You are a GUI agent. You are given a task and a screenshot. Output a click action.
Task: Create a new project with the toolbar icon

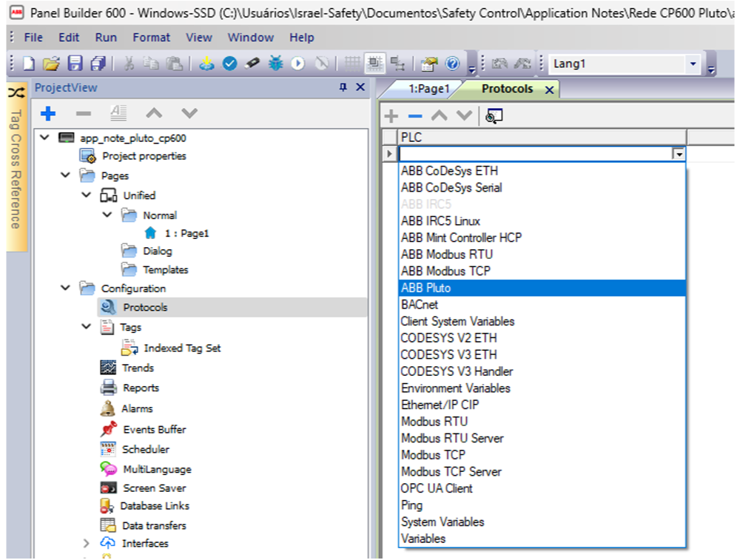coord(29,63)
